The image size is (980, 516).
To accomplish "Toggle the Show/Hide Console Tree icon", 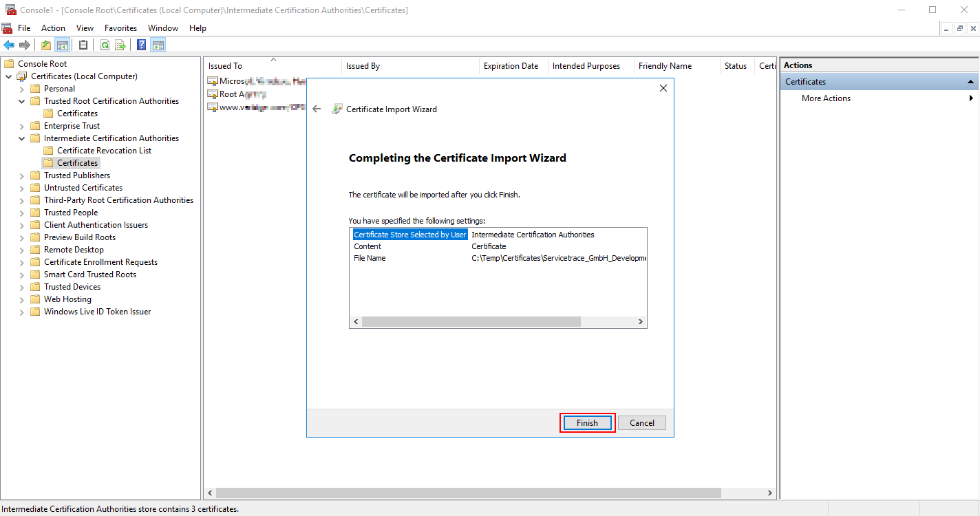I will [x=62, y=45].
